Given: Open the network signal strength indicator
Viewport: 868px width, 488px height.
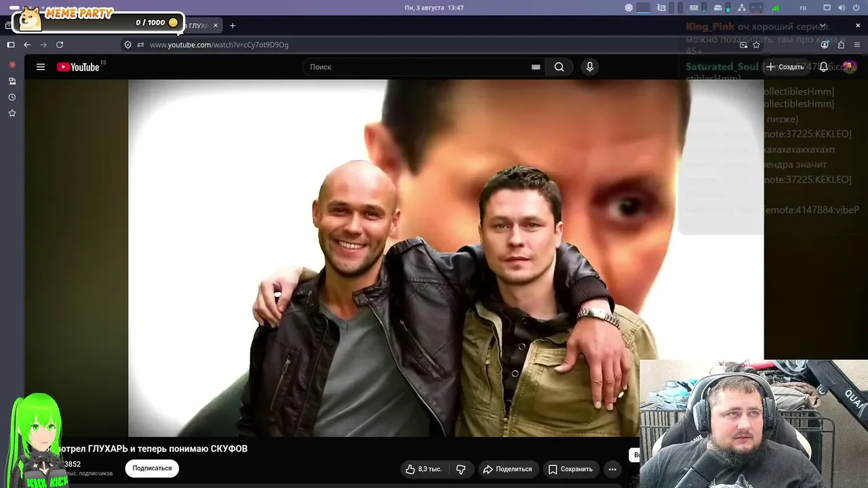Looking at the screenshot, I should point(776,7).
